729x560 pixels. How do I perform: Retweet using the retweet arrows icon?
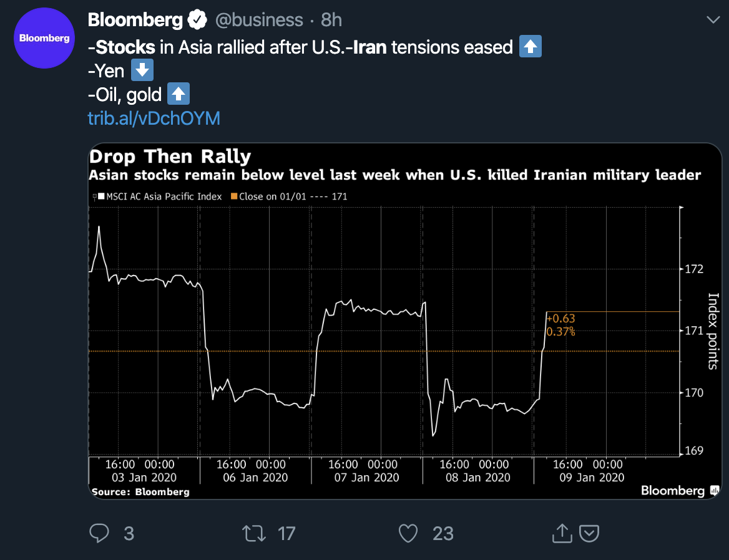tap(253, 533)
